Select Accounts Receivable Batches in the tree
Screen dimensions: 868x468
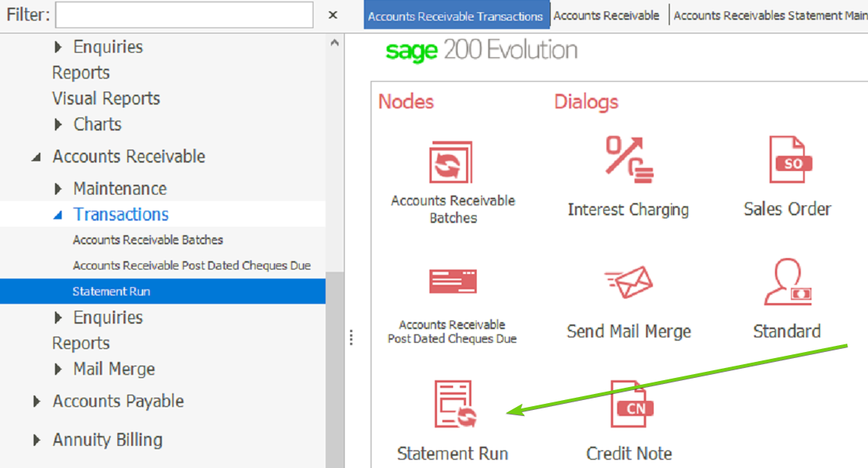[148, 240]
